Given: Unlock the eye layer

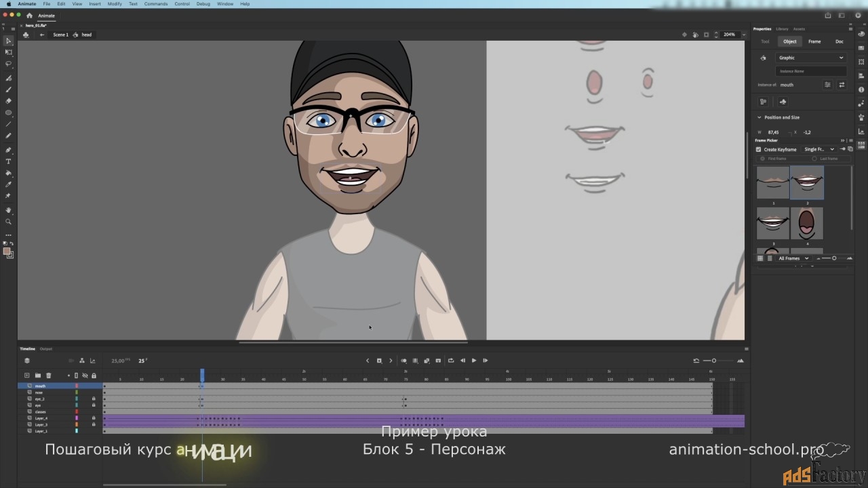Looking at the screenshot, I should [x=94, y=405].
